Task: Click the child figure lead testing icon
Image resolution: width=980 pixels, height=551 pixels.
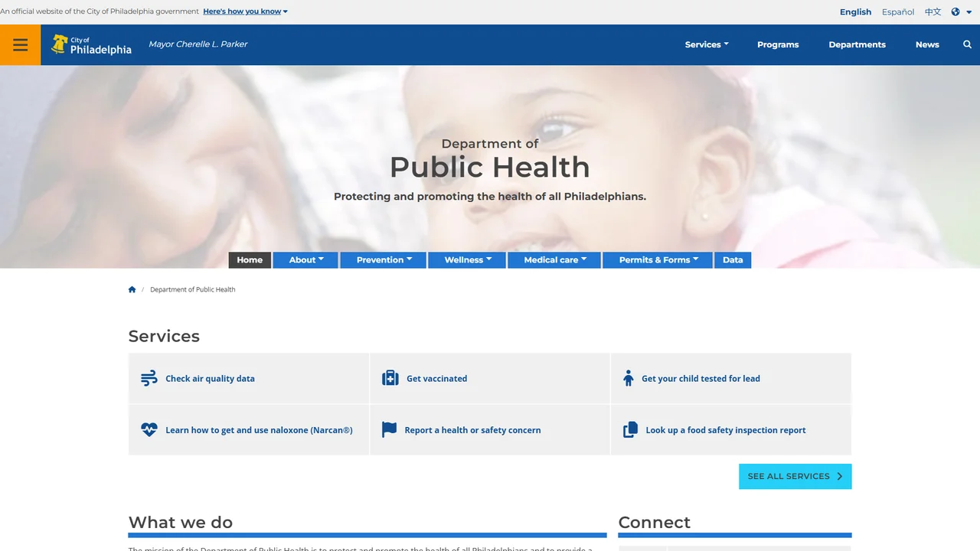Action: pyautogui.click(x=629, y=378)
